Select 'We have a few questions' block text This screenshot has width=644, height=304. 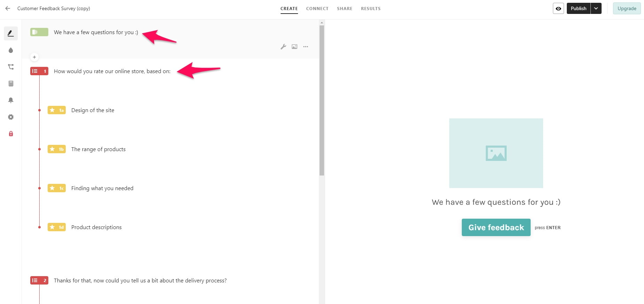click(x=96, y=32)
